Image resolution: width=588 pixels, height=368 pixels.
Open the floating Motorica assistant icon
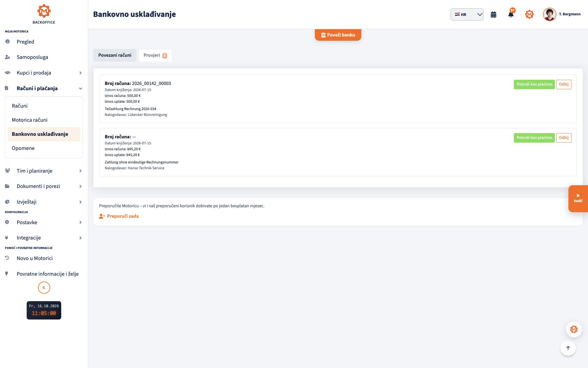point(574,329)
